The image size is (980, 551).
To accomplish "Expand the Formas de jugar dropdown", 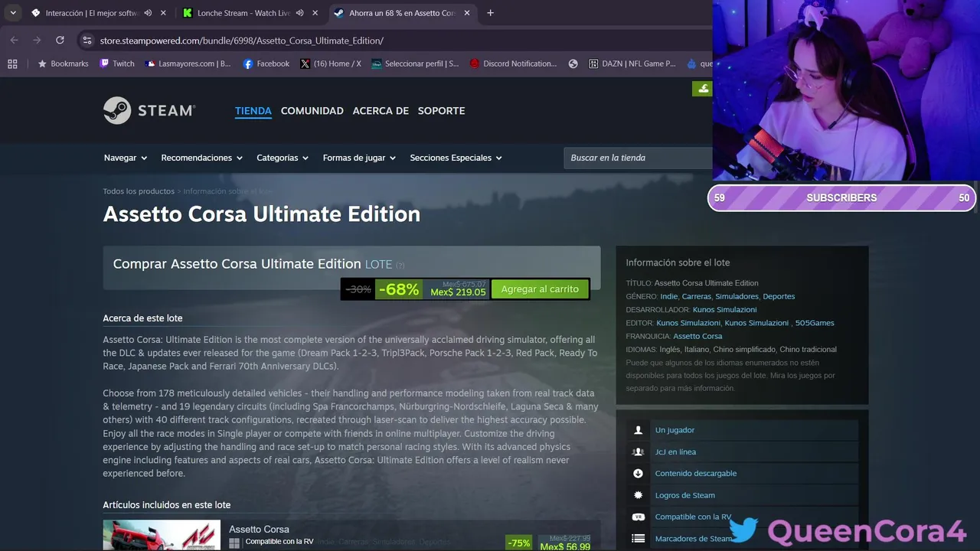I will point(359,158).
